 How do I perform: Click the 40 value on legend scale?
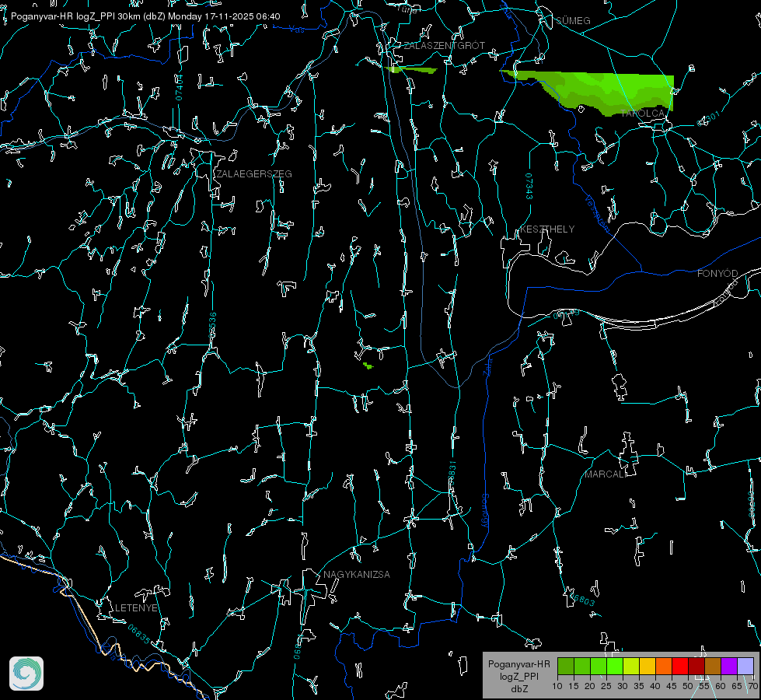coord(655,686)
